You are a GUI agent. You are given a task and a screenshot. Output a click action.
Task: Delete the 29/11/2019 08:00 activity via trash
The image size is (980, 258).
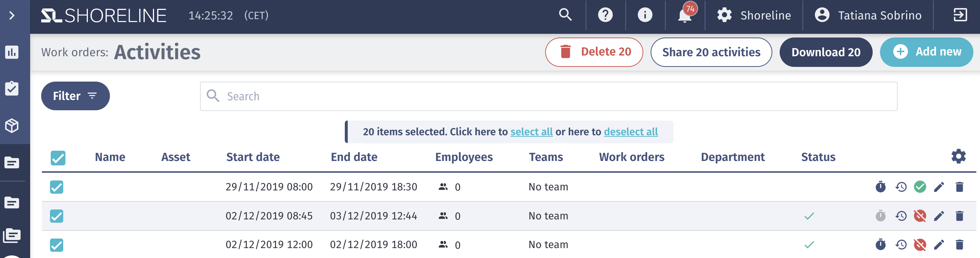tap(959, 187)
